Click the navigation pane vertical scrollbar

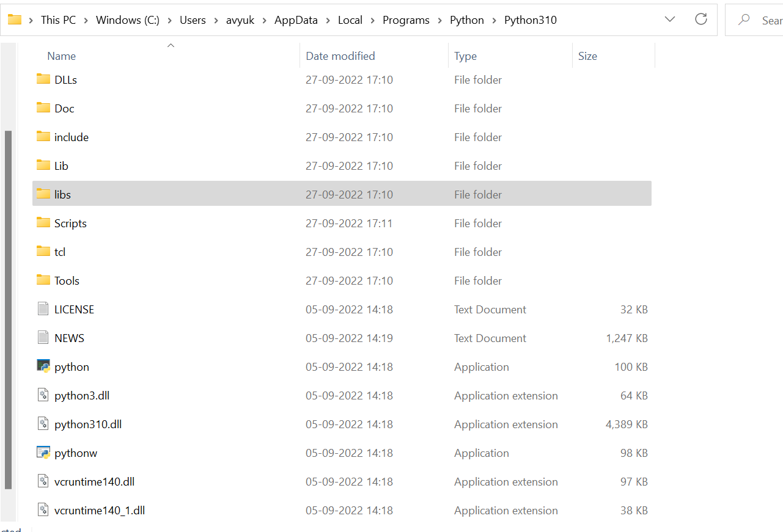(8, 309)
